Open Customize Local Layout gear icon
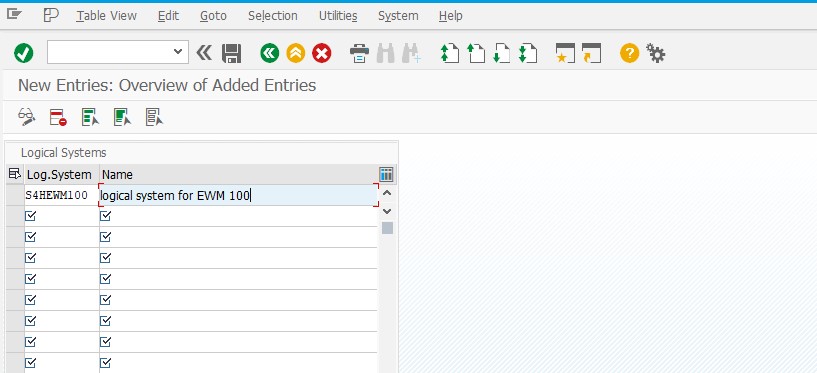 point(655,53)
